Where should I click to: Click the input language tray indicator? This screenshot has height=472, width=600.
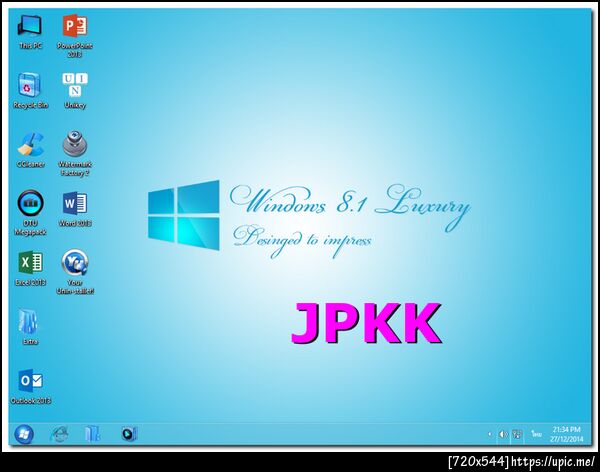[x=536, y=434]
